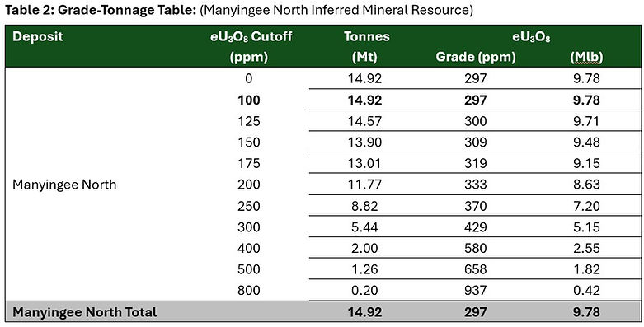Click the cutoff value '200'
644x327 pixels.
coord(248,185)
